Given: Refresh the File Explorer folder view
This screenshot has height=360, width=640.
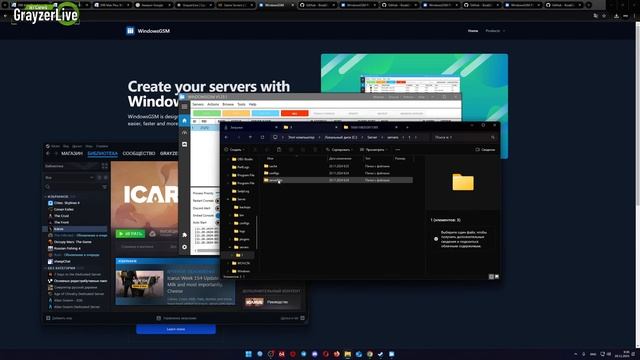Looking at the screenshot, I should [x=262, y=138].
